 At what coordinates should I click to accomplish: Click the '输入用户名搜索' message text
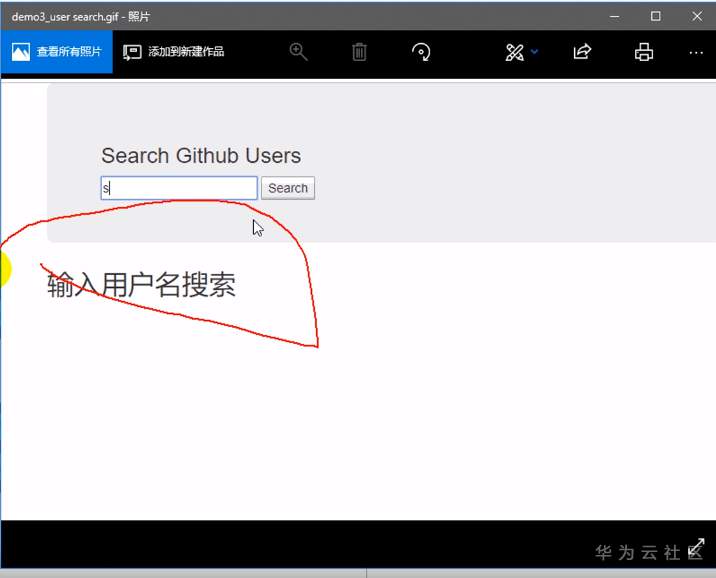point(142,284)
